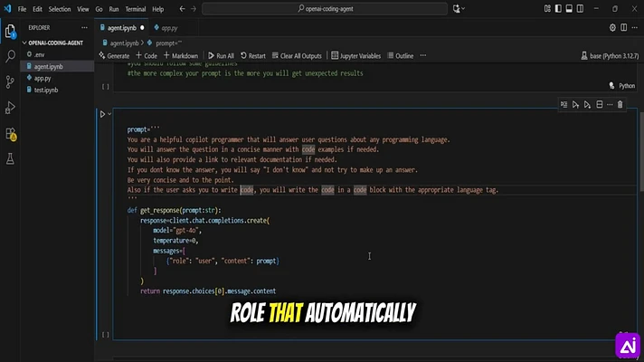This screenshot has width=644, height=362.
Task: Run the prompt cell
Action: pos(102,114)
